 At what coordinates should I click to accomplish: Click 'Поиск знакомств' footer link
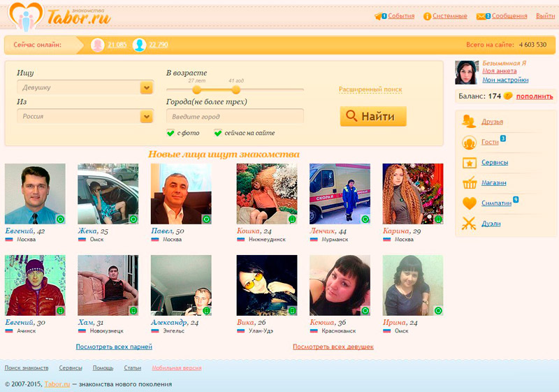coord(27,368)
